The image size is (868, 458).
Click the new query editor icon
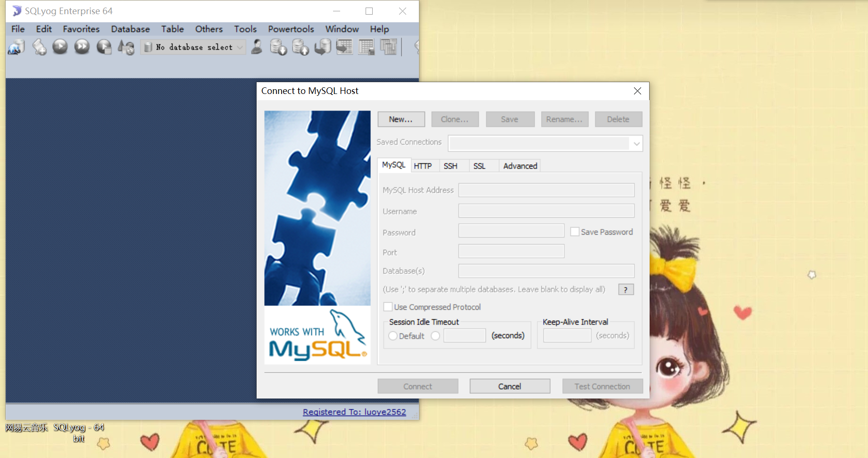(39, 47)
